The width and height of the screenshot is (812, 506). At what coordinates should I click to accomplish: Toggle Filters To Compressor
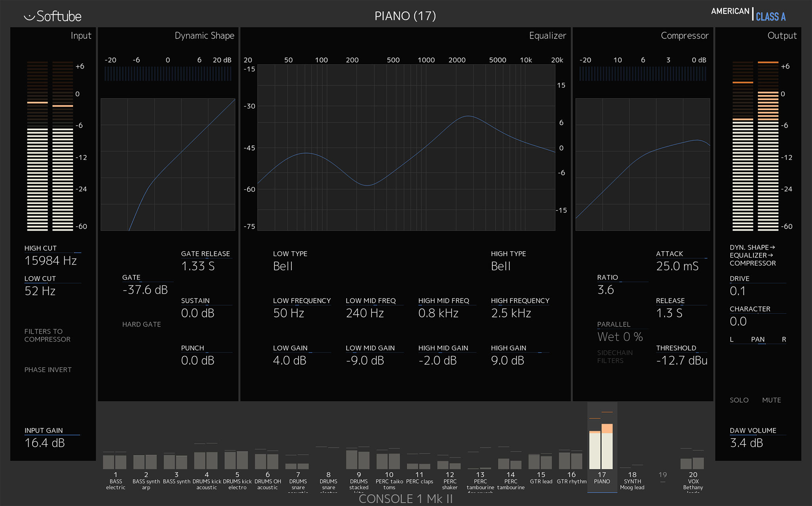48,335
